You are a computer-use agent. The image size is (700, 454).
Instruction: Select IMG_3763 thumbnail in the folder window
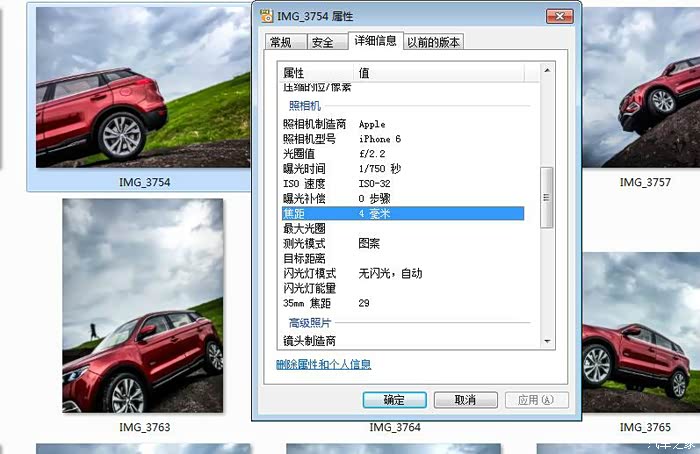(x=142, y=305)
